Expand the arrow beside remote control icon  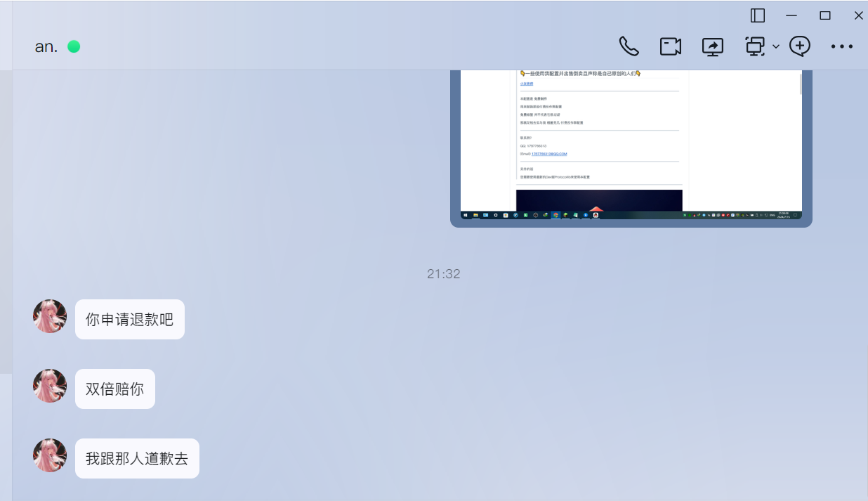776,47
